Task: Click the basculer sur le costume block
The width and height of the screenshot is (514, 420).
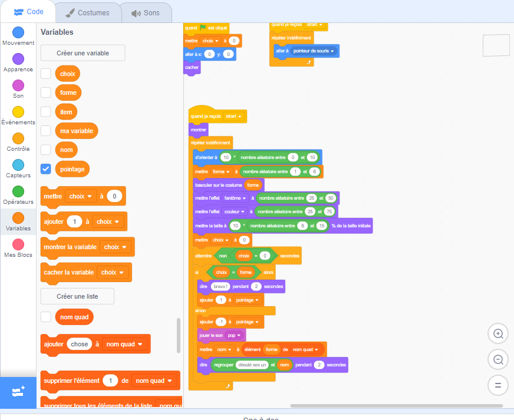Action: [x=218, y=185]
